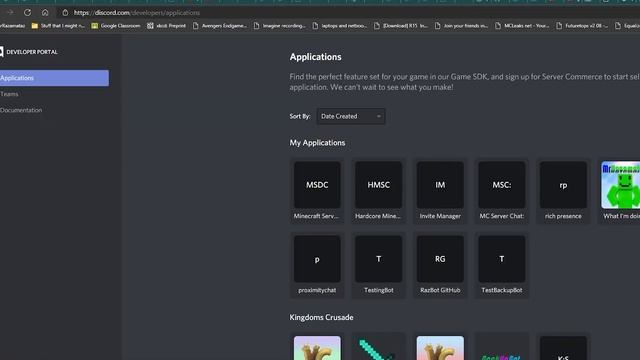
Task: Open Kingdoms Crusade diamond sword app
Action: point(378,347)
